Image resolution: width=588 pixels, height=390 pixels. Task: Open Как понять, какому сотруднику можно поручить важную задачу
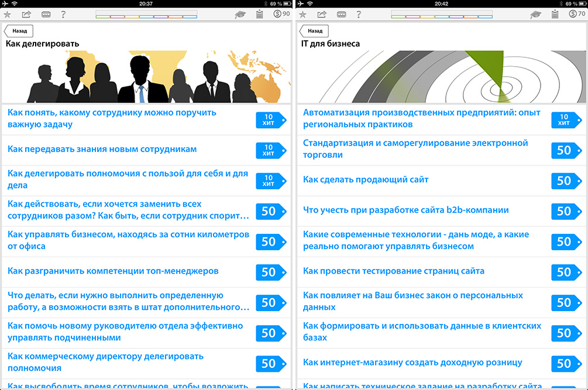click(x=146, y=119)
